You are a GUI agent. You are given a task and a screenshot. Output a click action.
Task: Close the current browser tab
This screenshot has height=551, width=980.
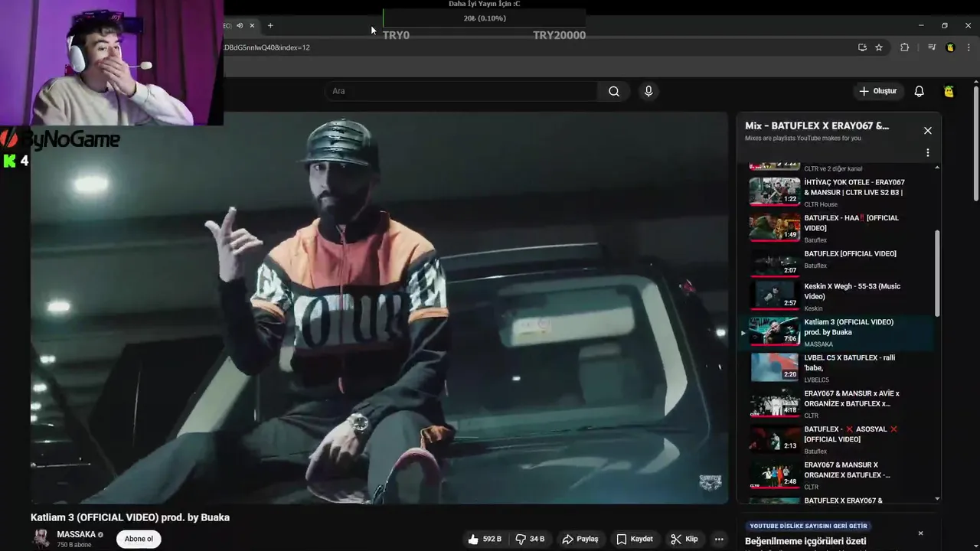(x=252, y=25)
